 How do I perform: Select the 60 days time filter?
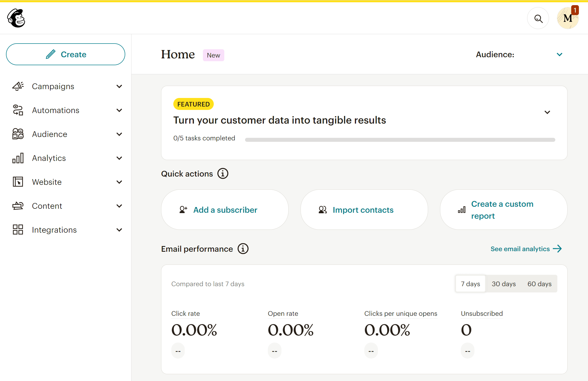click(539, 284)
